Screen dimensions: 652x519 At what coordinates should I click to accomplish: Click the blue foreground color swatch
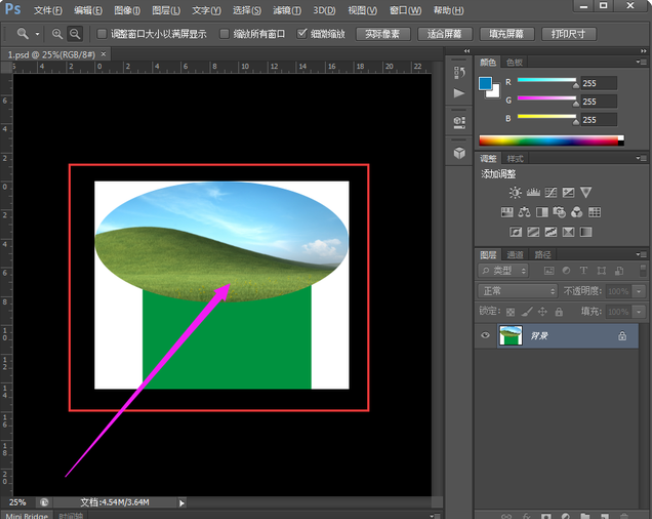pyautogui.click(x=485, y=83)
